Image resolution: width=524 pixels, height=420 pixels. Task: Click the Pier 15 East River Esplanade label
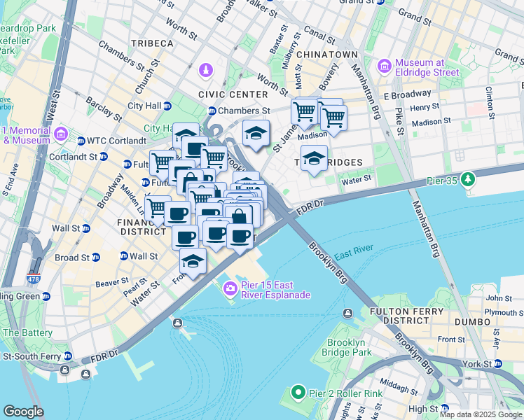(x=276, y=290)
